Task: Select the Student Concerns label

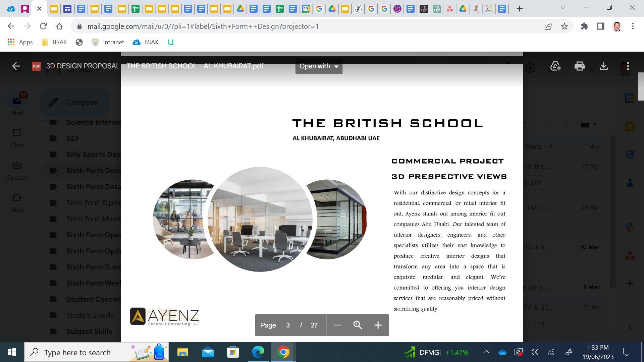Action: click(x=93, y=299)
